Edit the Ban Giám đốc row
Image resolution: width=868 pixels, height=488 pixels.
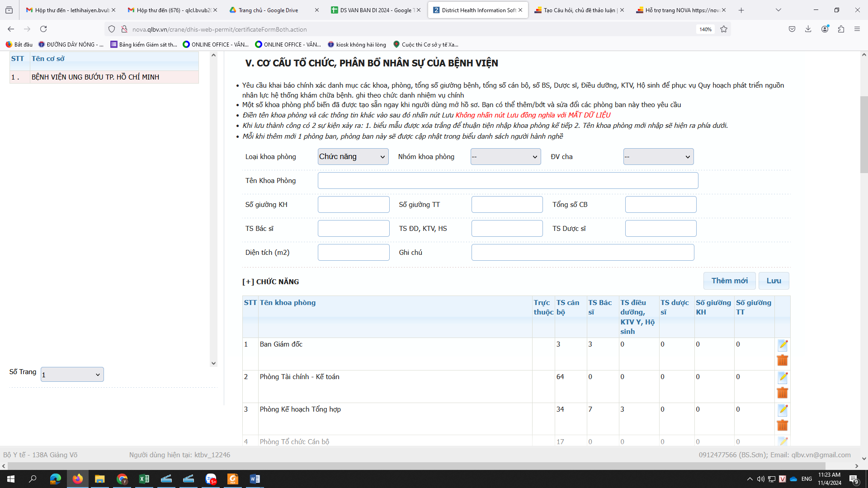coord(783,345)
